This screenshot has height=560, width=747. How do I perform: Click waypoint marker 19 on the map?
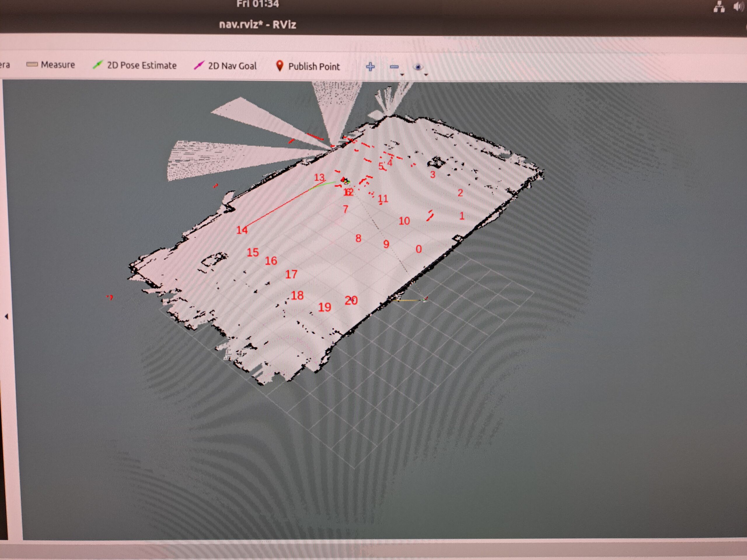tap(324, 307)
